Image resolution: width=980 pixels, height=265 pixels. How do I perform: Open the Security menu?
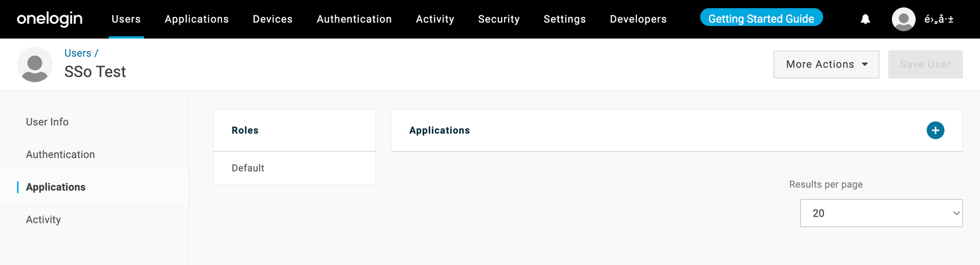click(499, 19)
